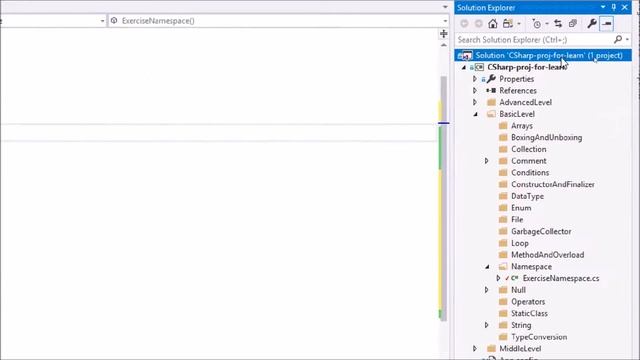Image resolution: width=640 pixels, height=360 pixels.
Task: Expand the Properties node
Action: (474, 79)
